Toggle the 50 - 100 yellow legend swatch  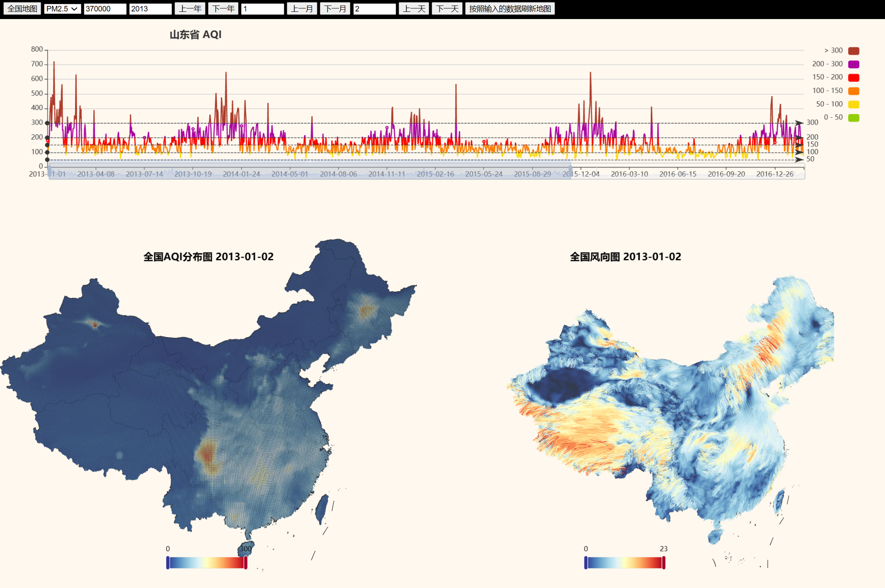click(853, 104)
